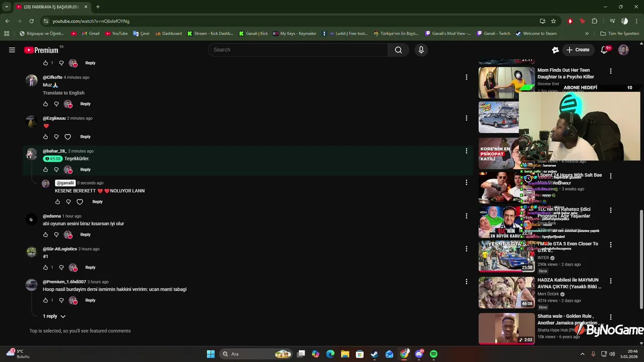The width and height of the screenshot is (644, 362).
Task: Open @Sür-AtLogistics channel link
Action: click(60, 249)
